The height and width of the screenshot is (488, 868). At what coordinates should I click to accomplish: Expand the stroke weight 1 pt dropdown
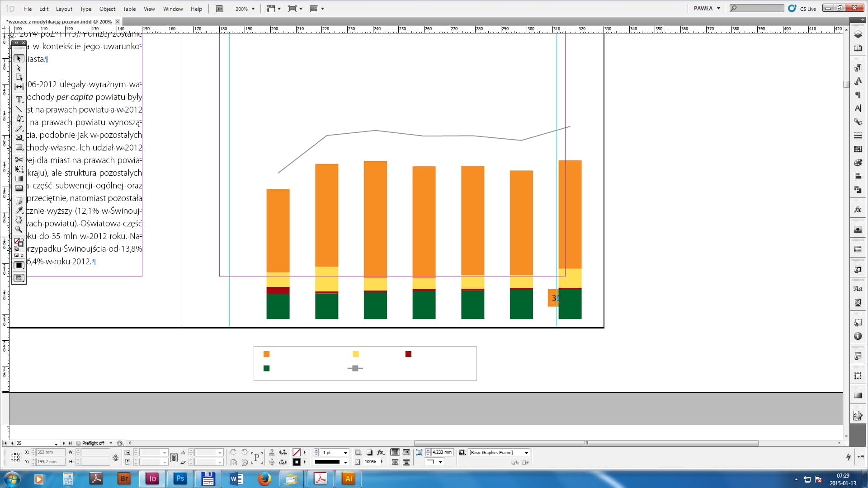(345, 452)
